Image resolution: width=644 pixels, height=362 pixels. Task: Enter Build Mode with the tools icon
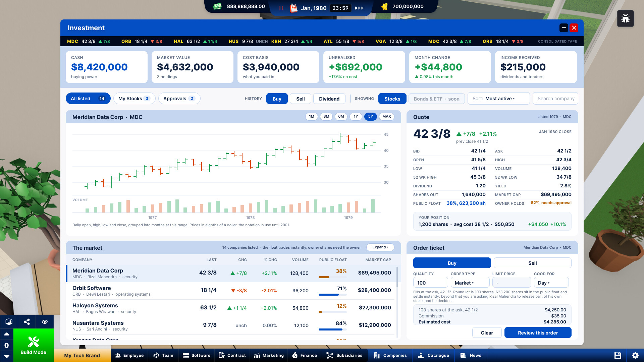coord(34,345)
